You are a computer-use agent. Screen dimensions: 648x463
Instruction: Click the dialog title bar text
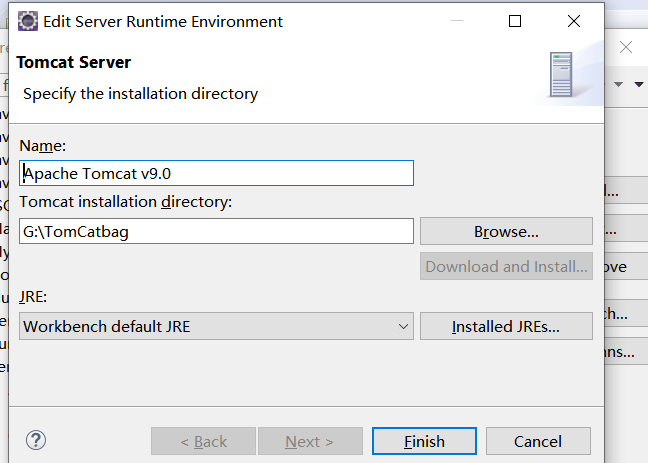(x=163, y=21)
